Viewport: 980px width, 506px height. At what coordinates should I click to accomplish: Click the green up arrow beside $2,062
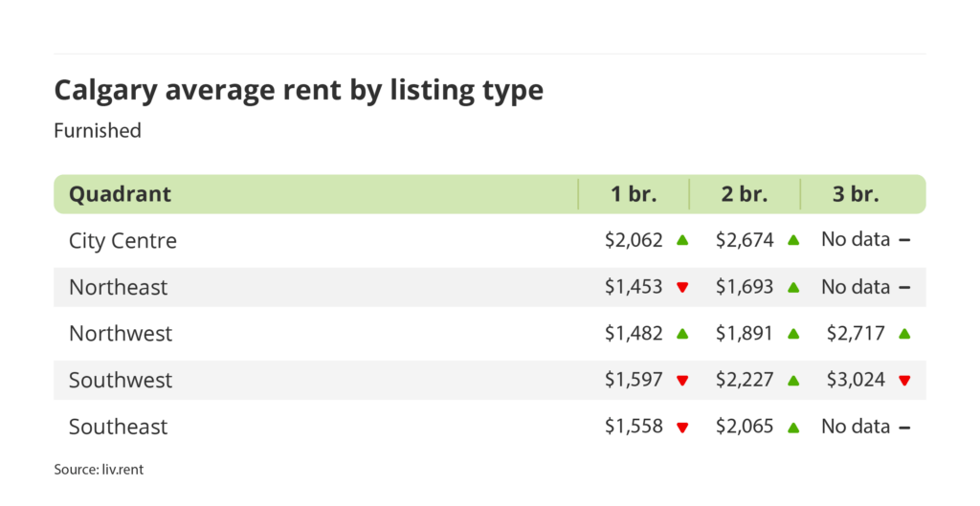tap(682, 240)
